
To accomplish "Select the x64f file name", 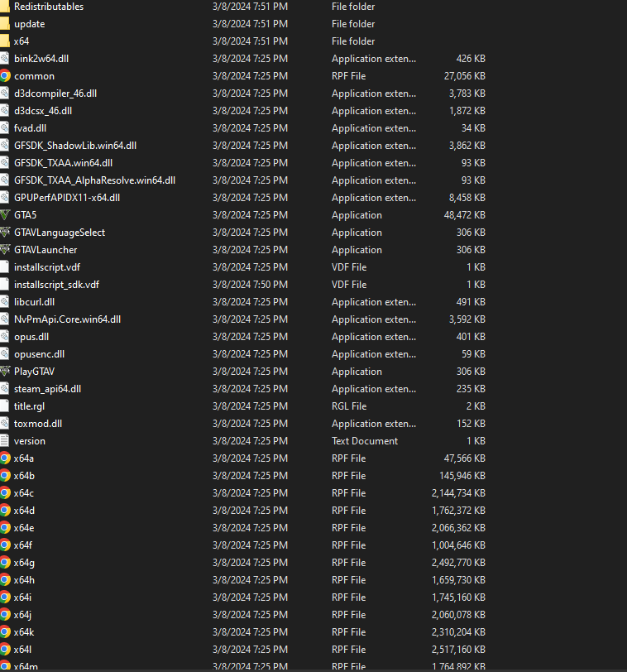I will point(23,545).
